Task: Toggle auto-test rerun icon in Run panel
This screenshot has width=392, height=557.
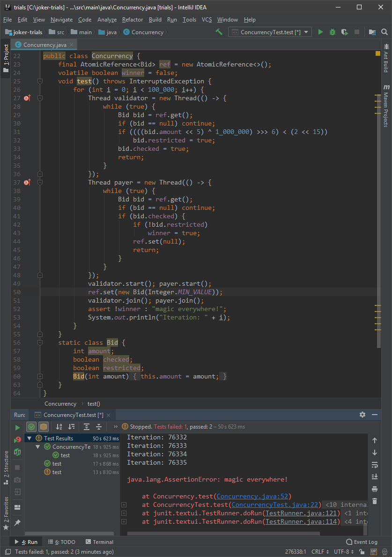Action: (17, 452)
